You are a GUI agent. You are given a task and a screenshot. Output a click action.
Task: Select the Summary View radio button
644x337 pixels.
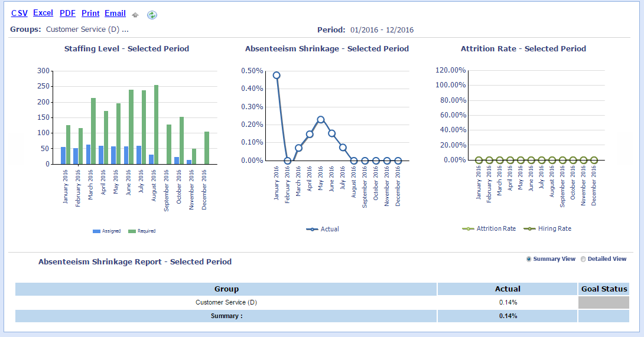pyautogui.click(x=529, y=259)
